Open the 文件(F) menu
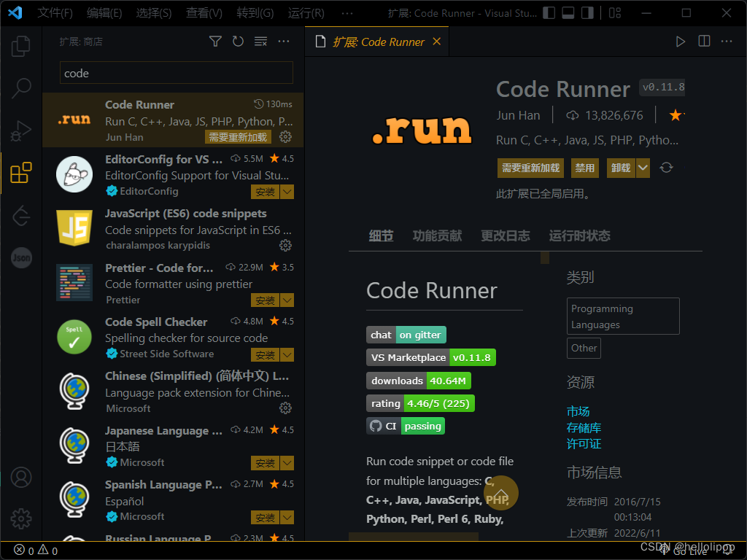The height and width of the screenshot is (560, 747). [x=55, y=13]
